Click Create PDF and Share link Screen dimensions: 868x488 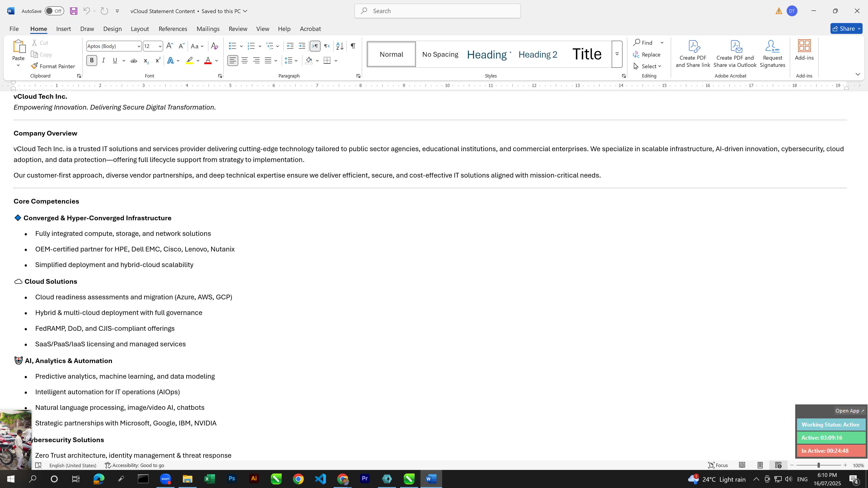[693, 54]
